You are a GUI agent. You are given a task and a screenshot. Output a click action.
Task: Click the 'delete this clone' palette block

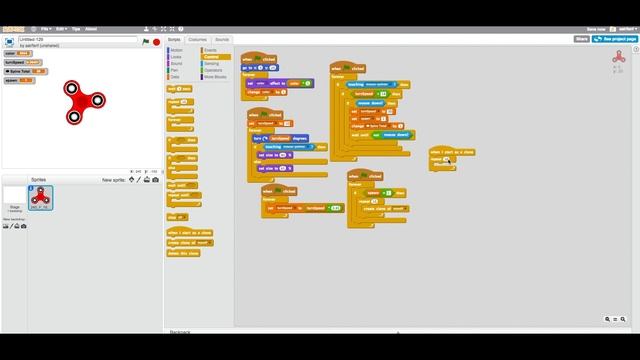pos(183,253)
